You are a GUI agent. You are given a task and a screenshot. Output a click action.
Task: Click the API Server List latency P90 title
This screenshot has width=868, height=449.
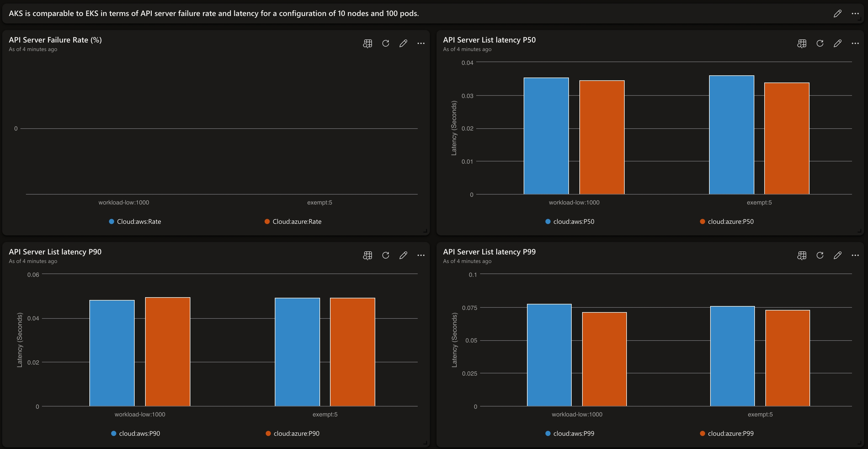point(55,252)
